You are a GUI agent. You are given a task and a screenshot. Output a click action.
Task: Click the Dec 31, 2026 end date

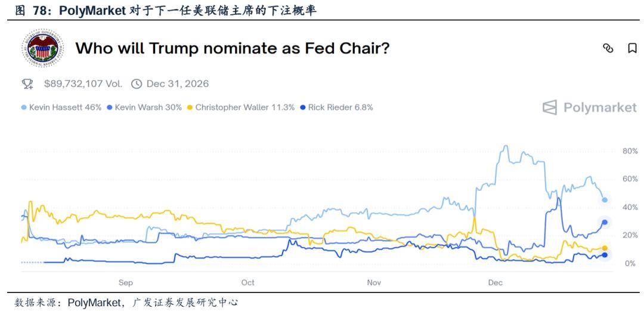point(177,84)
